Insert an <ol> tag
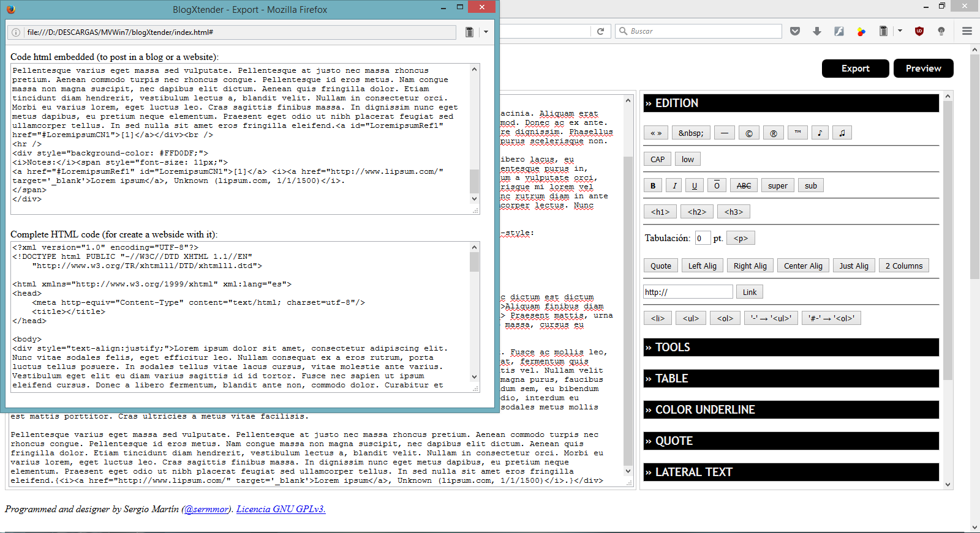The width and height of the screenshot is (980, 533). 725,318
